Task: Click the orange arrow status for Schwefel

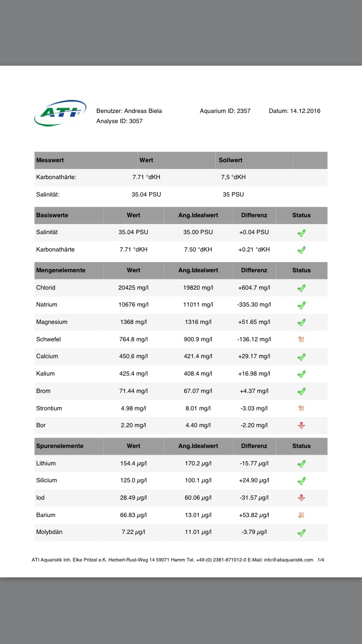Action: pos(302,339)
